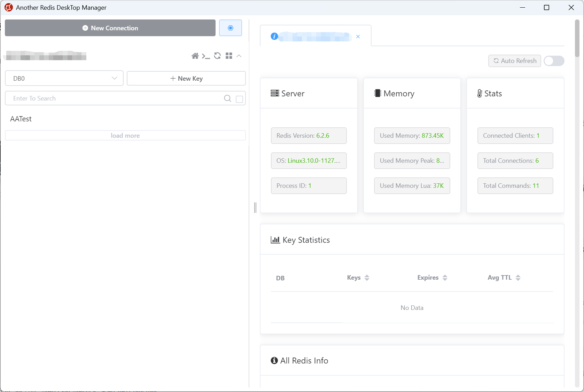This screenshot has height=392, width=584.
Task: Click the New Key button
Action: click(186, 78)
